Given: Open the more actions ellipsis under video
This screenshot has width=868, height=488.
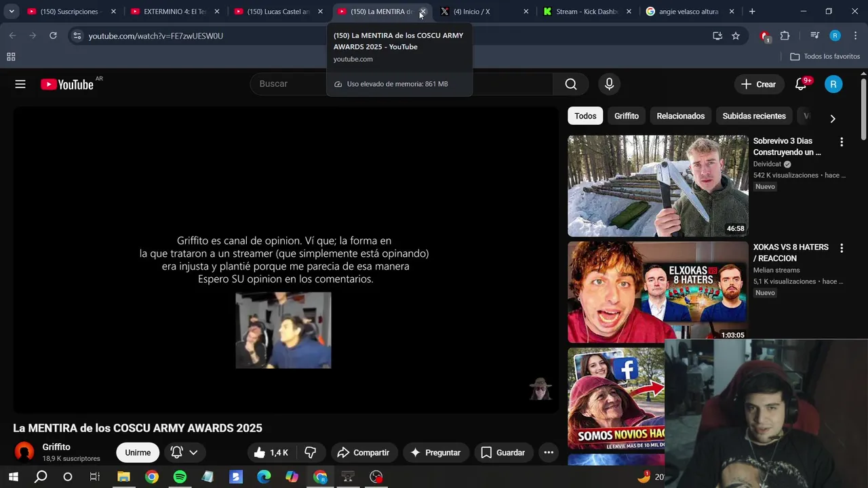Looking at the screenshot, I should pos(549,453).
